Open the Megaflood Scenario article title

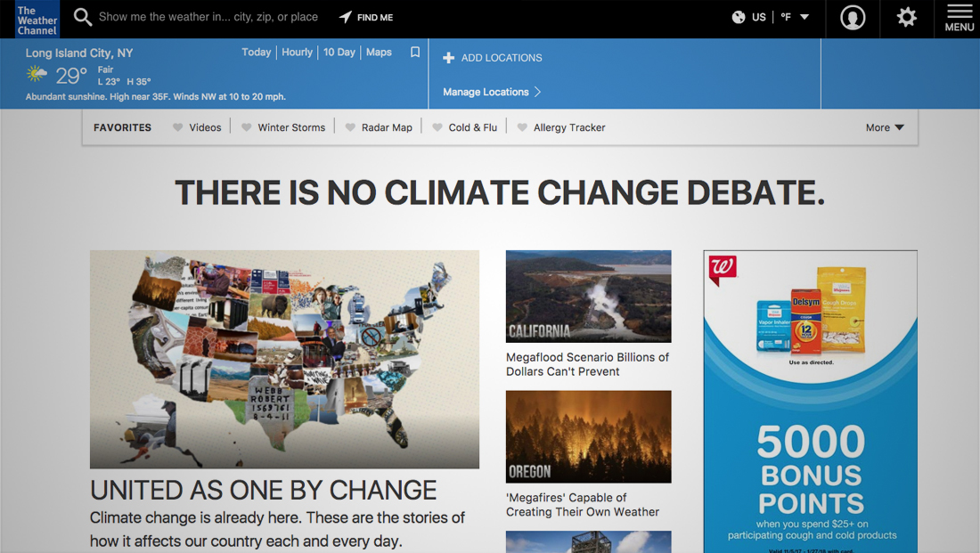[x=587, y=364]
